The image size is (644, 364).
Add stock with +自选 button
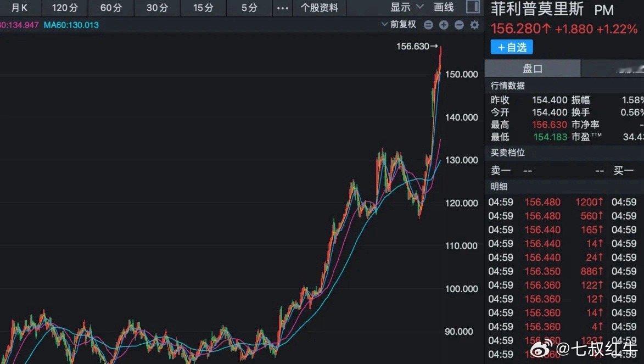512,47
